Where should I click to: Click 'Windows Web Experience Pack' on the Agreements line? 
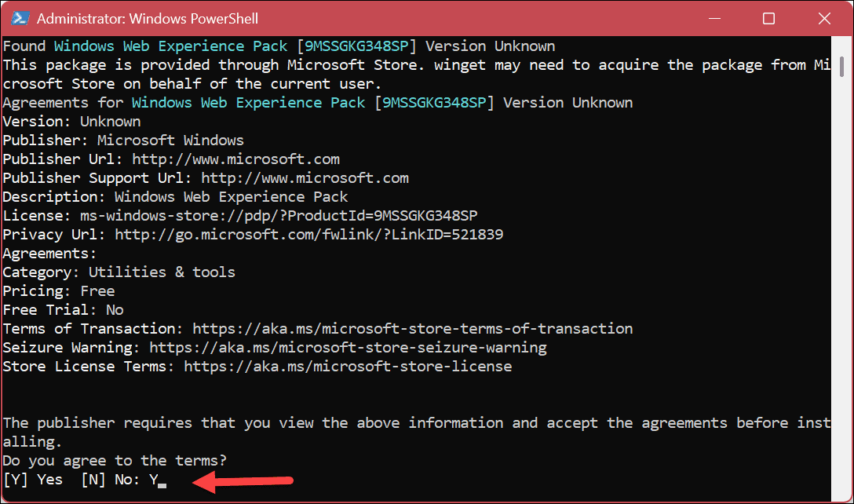[248, 103]
